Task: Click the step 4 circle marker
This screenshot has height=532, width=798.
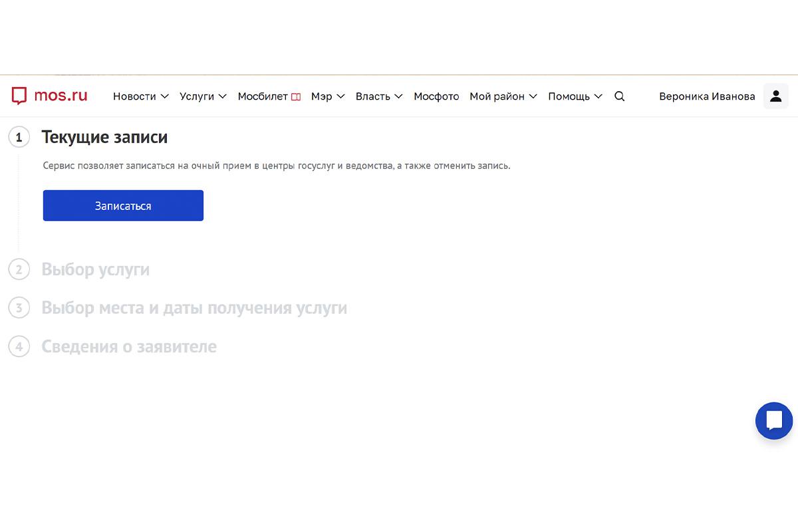Action: point(19,346)
